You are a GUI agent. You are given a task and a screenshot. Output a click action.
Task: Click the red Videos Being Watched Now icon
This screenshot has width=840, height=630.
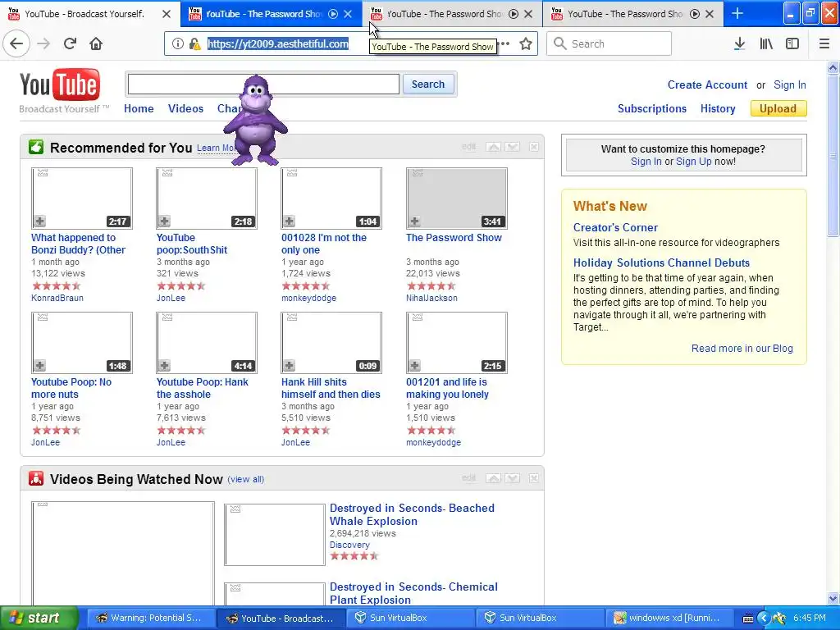36,478
